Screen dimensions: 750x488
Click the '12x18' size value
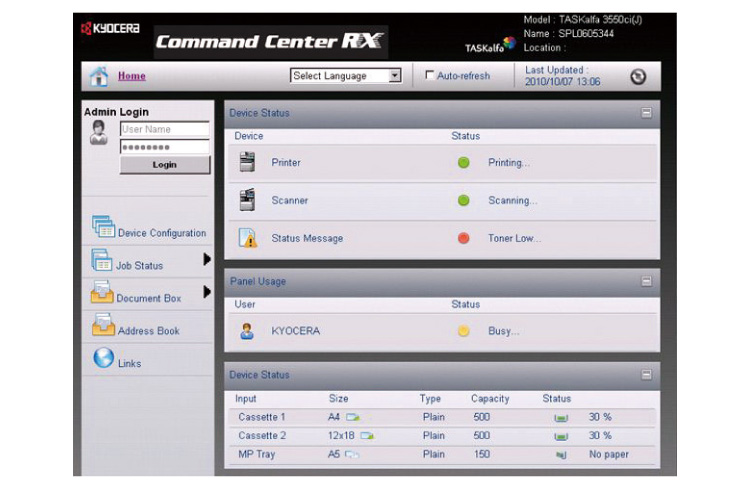pyautogui.click(x=341, y=436)
